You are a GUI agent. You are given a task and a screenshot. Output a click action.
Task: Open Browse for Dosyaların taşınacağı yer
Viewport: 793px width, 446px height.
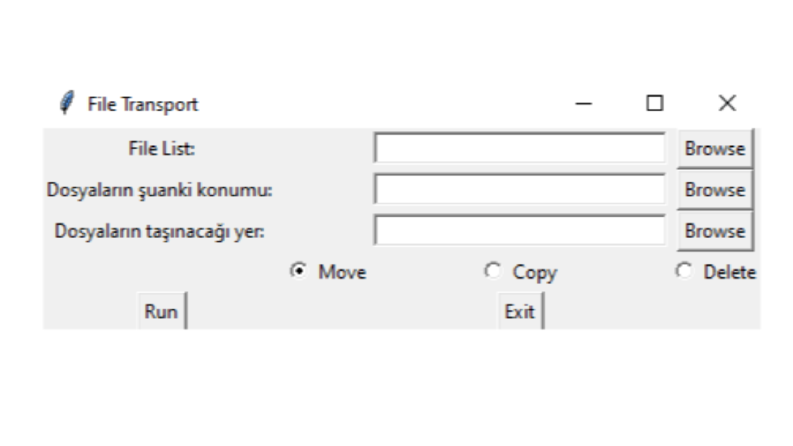click(x=715, y=231)
